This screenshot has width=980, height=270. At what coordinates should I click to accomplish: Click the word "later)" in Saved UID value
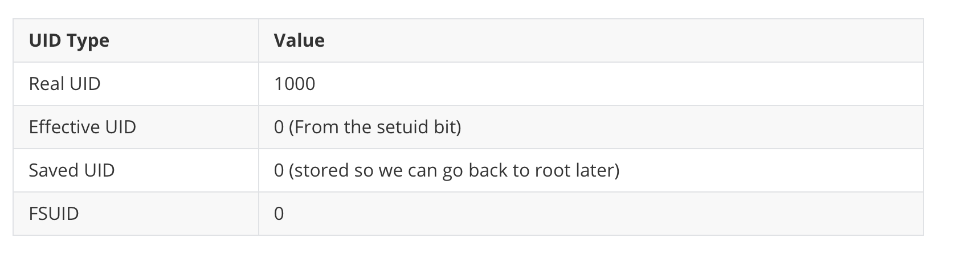(x=598, y=170)
